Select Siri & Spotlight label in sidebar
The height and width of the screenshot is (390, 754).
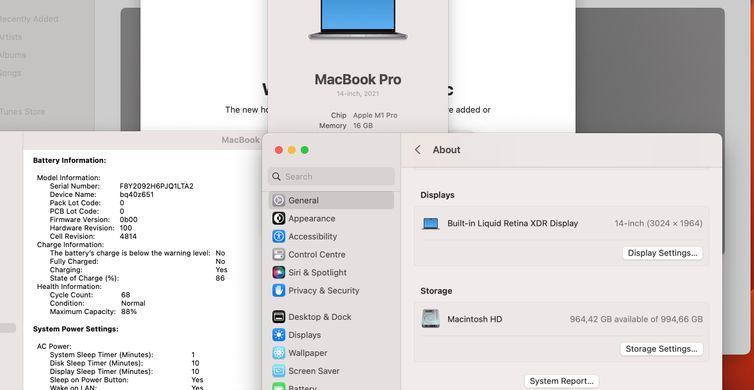click(317, 273)
